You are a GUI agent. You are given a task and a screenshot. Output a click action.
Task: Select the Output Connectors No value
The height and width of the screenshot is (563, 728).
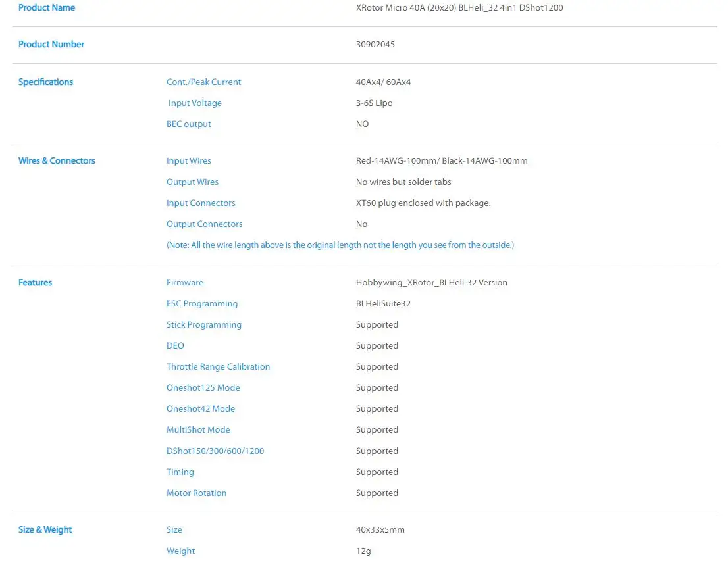click(361, 224)
